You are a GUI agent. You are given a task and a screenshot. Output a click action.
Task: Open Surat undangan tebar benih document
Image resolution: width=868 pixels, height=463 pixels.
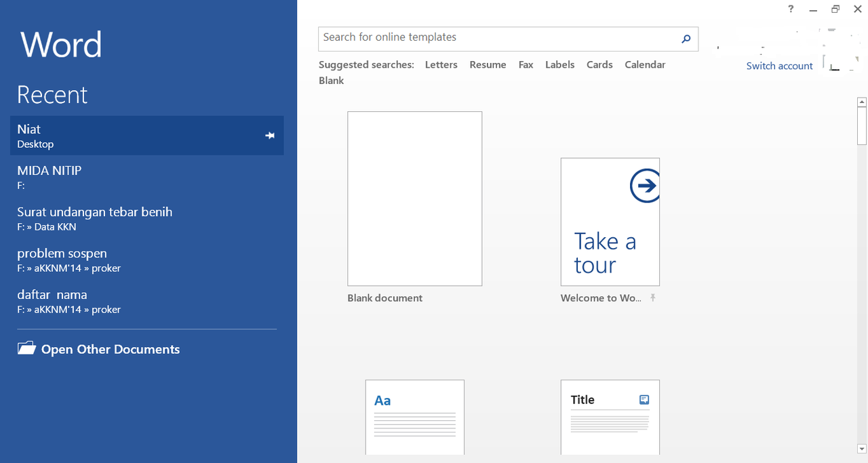147,218
